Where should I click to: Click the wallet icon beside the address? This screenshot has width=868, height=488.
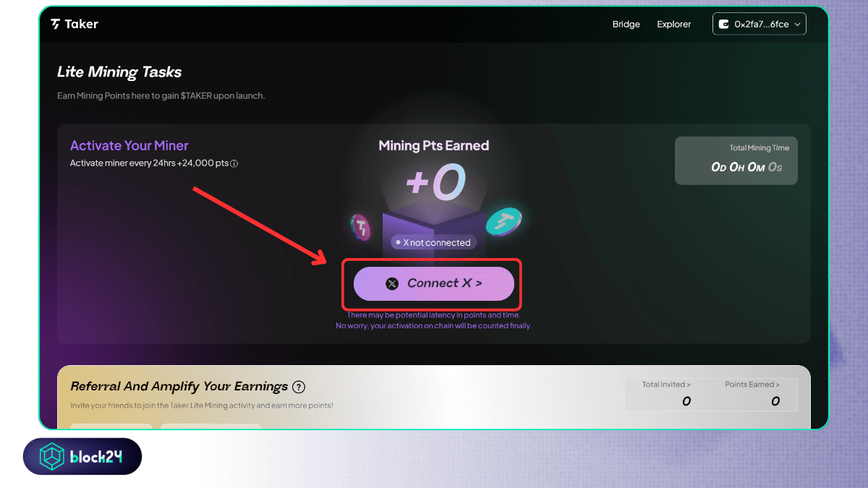(724, 24)
